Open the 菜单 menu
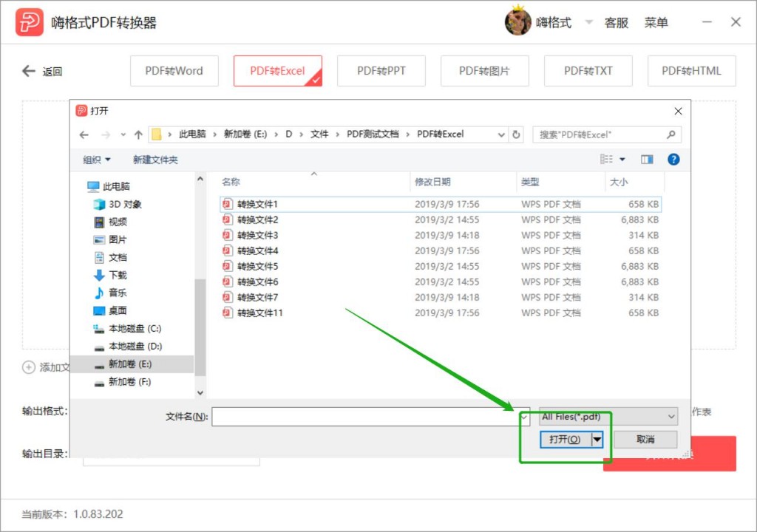Viewport: 757px width, 532px height. tap(656, 23)
